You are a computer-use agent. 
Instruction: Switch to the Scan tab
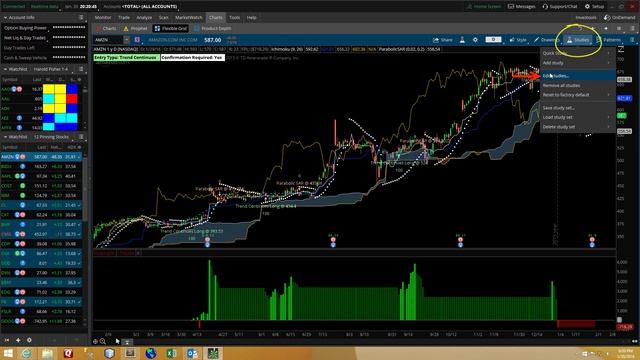tap(163, 18)
